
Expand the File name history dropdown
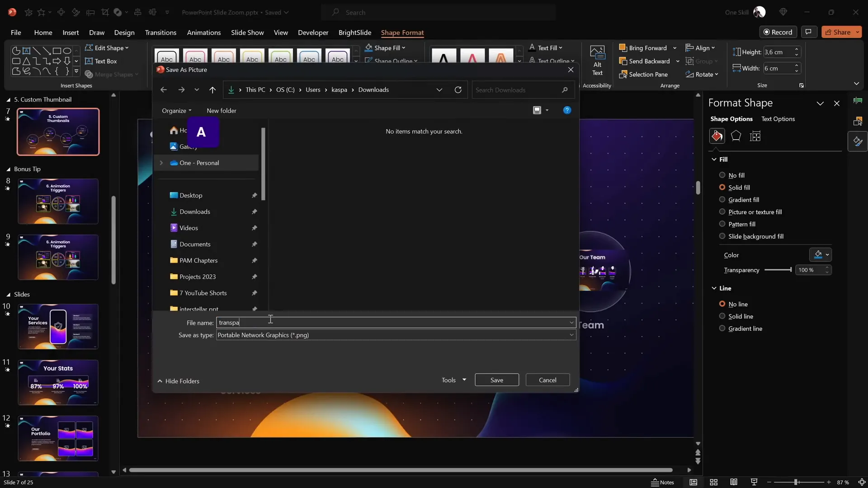571,323
